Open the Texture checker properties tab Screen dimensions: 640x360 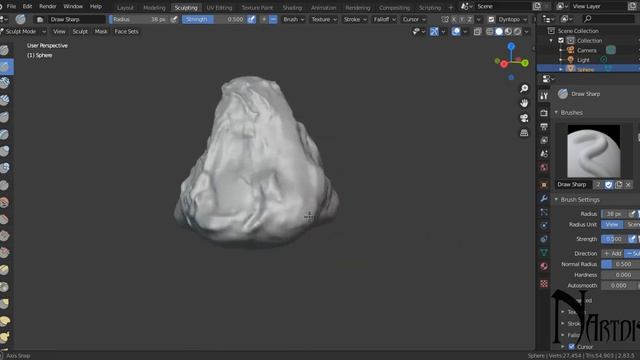(544, 284)
